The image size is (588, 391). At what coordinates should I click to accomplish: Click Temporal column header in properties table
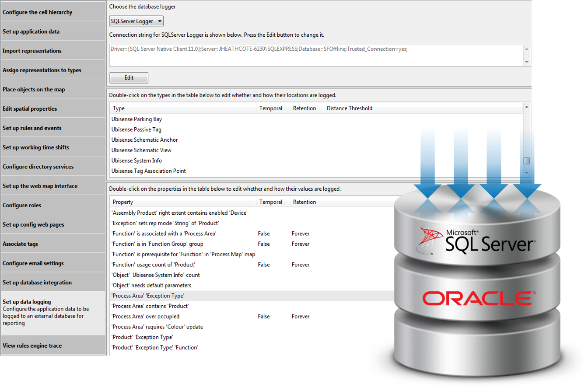click(273, 202)
